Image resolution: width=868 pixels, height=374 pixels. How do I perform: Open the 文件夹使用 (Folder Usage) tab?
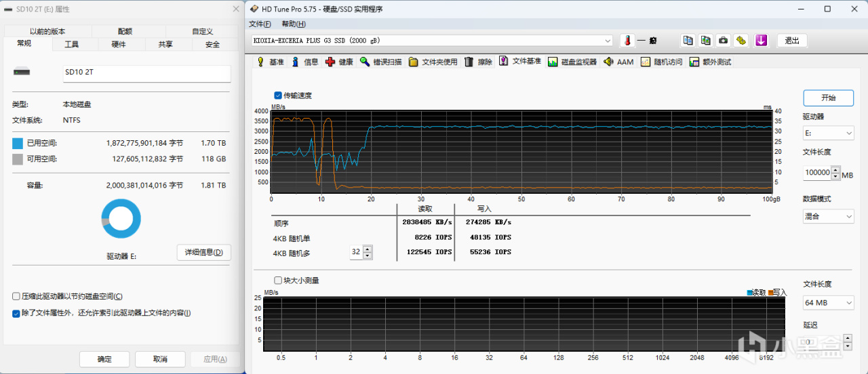[x=433, y=62]
